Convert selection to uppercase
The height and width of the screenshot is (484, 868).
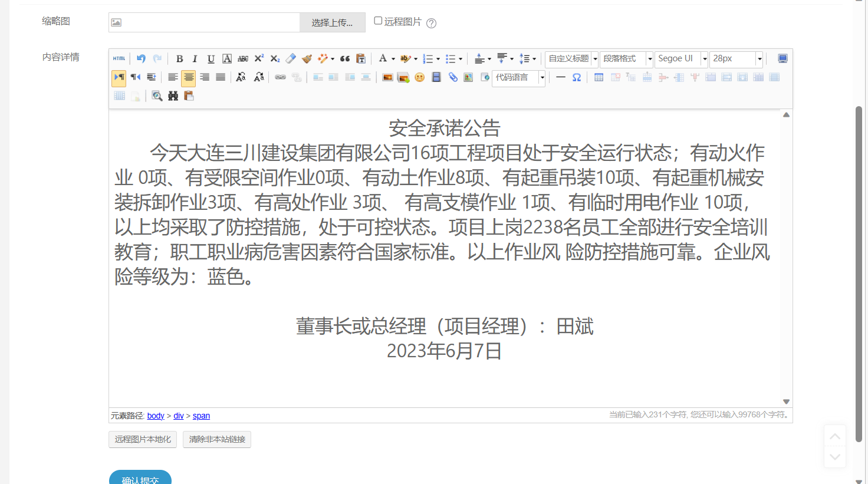(x=241, y=77)
